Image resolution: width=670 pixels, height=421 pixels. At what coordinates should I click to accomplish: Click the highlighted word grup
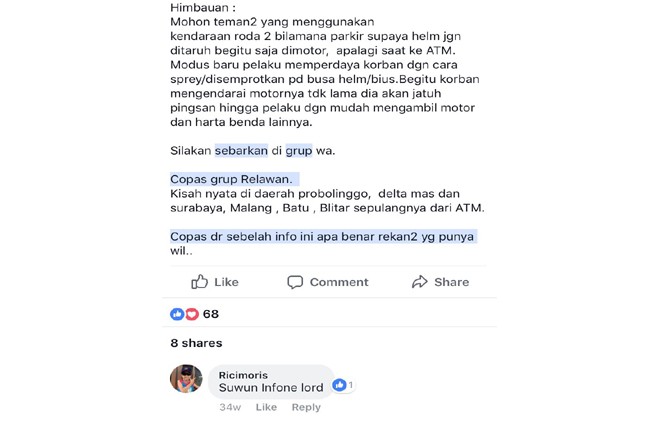299,150
